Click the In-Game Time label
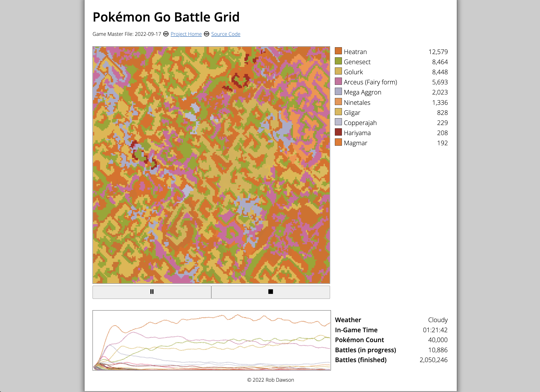The image size is (540, 392). (x=356, y=330)
